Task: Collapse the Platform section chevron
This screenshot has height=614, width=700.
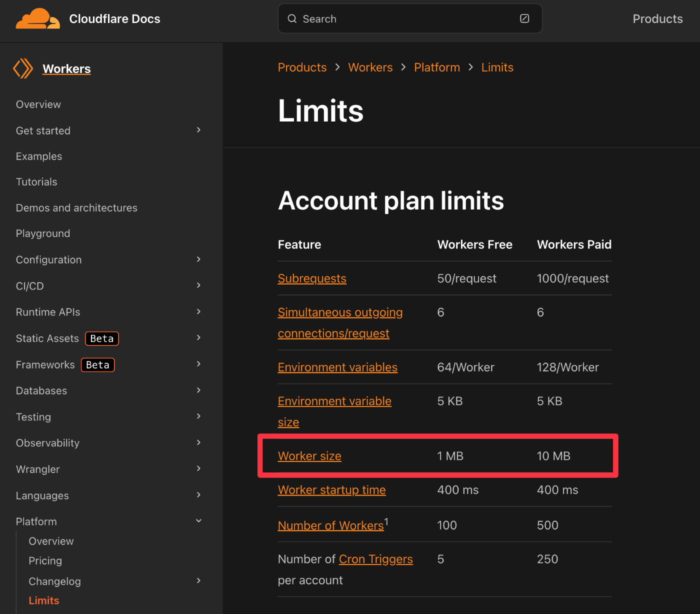Action: [198, 520]
